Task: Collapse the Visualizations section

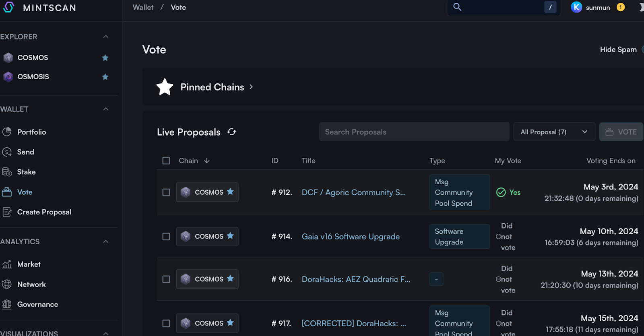Action: point(106,333)
